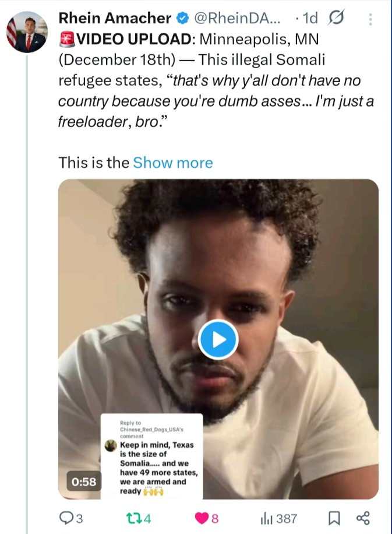The image size is (392, 534).
Task: Click the red siren emoji
Action: coord(68,40)
